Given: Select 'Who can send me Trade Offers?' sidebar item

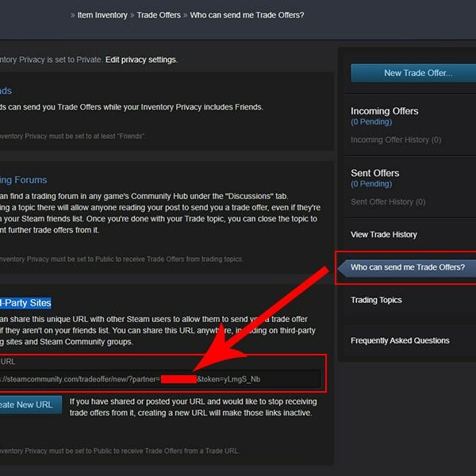Looking at the screenshot, I should tap(407, 267).
